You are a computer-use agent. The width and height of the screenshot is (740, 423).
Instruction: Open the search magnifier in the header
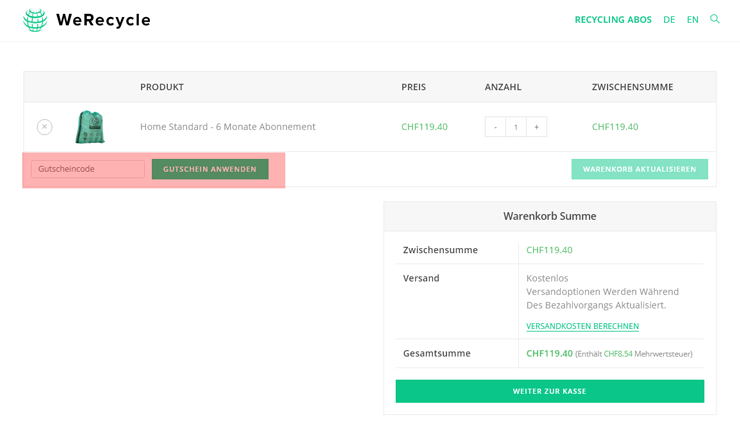(715, 19)
